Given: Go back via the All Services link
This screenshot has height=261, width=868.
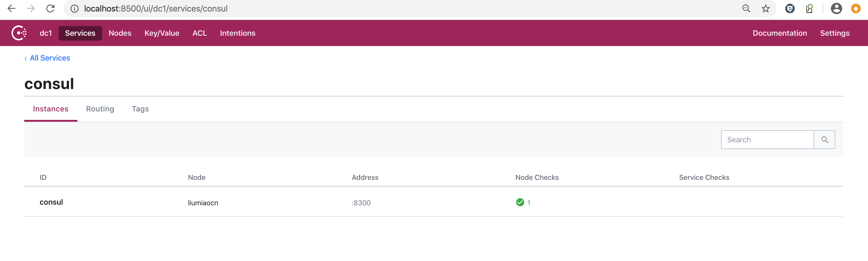Looking at the screenshot, I should pos(50,58).
